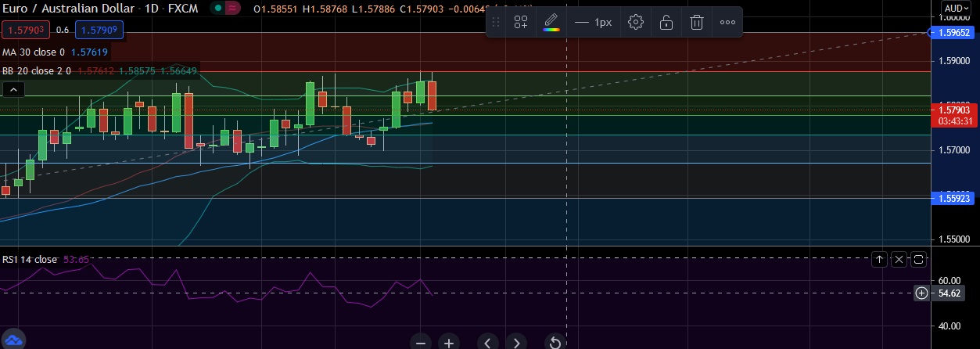Maximize the RSI pane

(x=918, y=259)
